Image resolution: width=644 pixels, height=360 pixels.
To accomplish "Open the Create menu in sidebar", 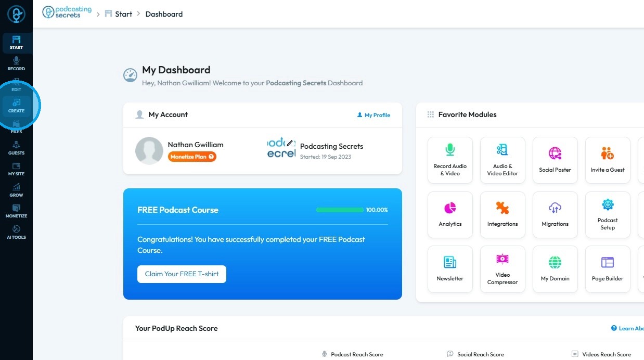I will click(16, 106).
